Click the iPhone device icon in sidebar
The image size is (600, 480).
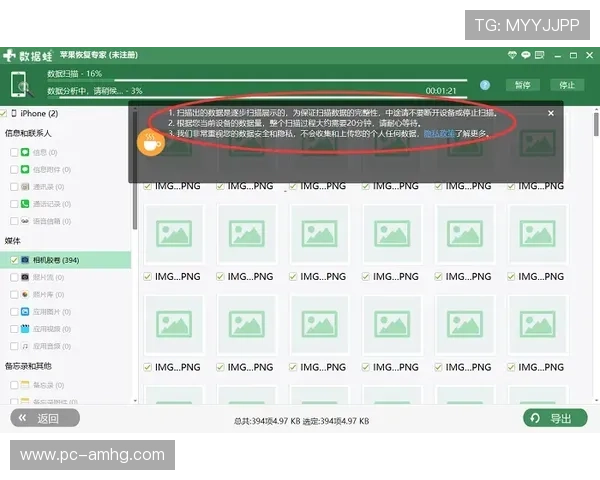pos(14,113)
